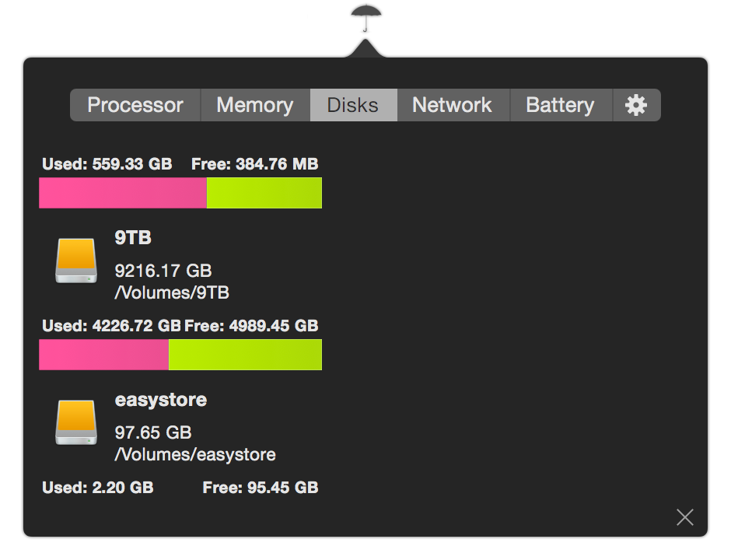Click the green free segment of the top bar

tap(264, 193)
